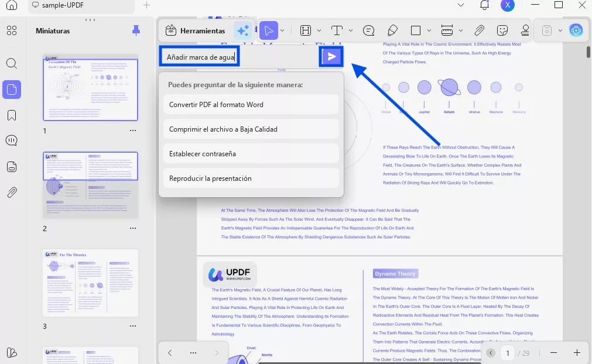Screen dimensions: 592x364
Task: Go to previous page round arrow button
Action: coord(491,353)
